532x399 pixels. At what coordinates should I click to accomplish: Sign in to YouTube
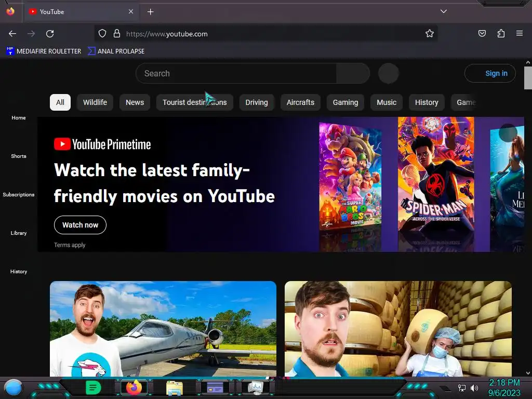click(x=490, y=73)
